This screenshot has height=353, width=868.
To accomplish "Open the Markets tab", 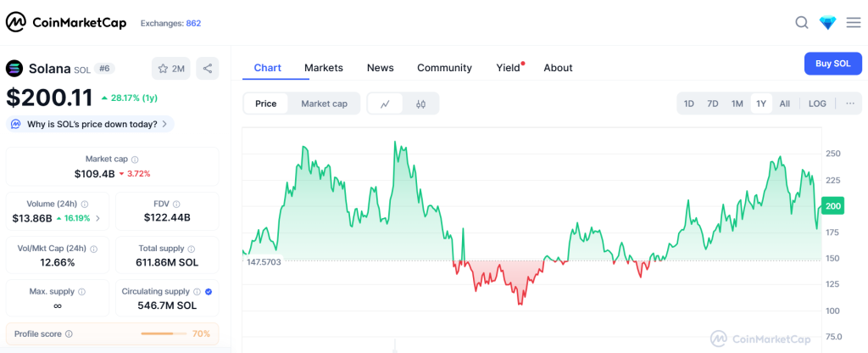I will pyautogui.click(x=323, y=68).
